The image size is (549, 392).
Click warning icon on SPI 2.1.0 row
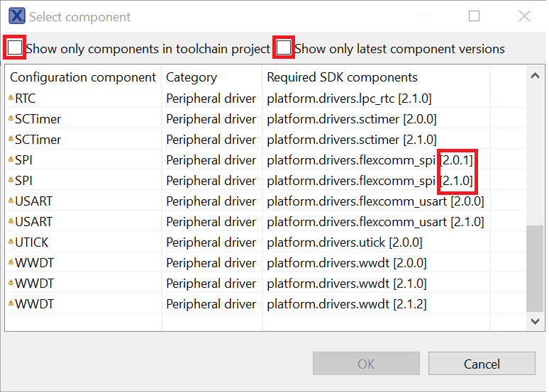(11, 180)
